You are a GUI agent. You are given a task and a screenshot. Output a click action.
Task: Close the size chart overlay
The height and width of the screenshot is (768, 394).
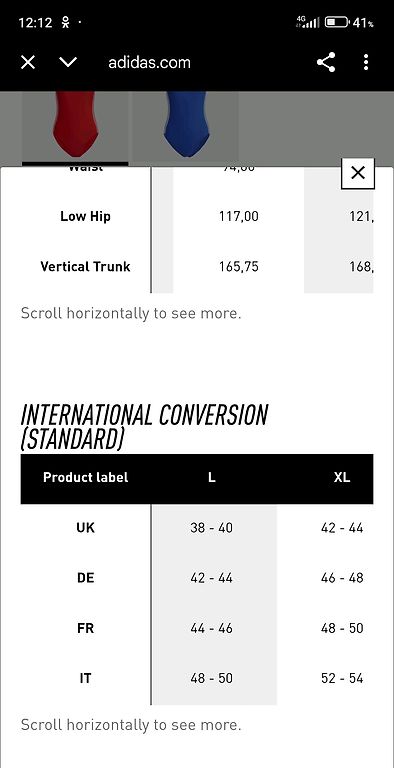tap(358, 173)
